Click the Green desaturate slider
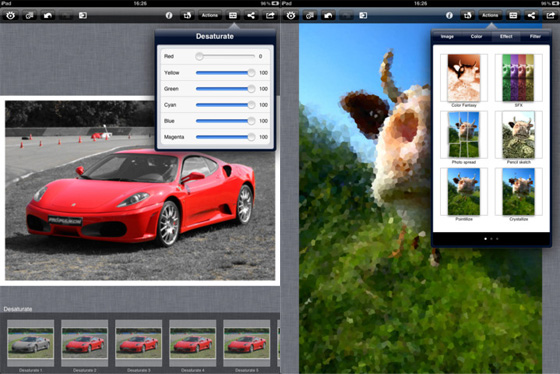The height and width of the screenshot is (374, 560). click(225, 89)
